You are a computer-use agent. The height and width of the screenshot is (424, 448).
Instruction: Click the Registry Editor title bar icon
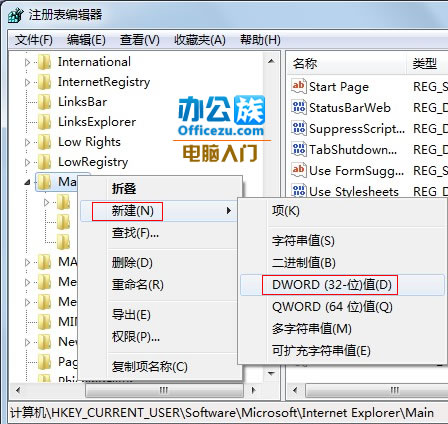point(16,15)
